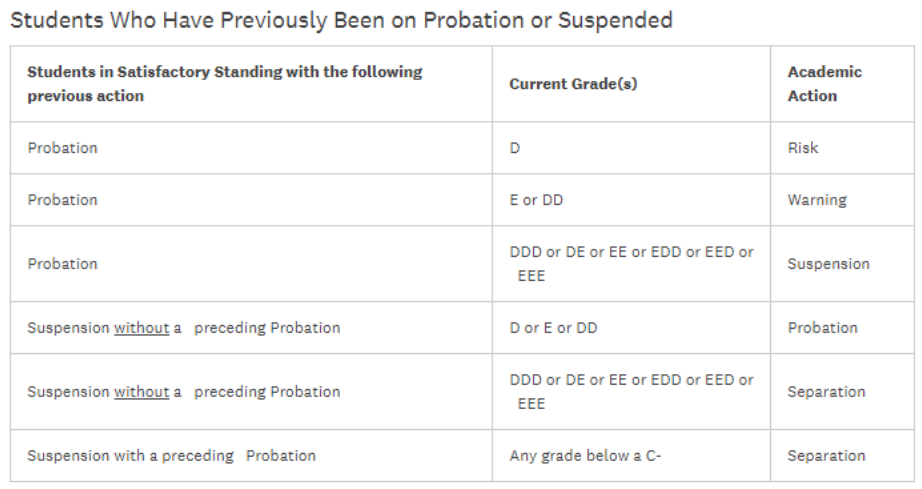Image resolution: width=922 pixels, height=489 pixels.
Task: Select the "Probation" cell in the Warning row
Action: tap(62, 200)
